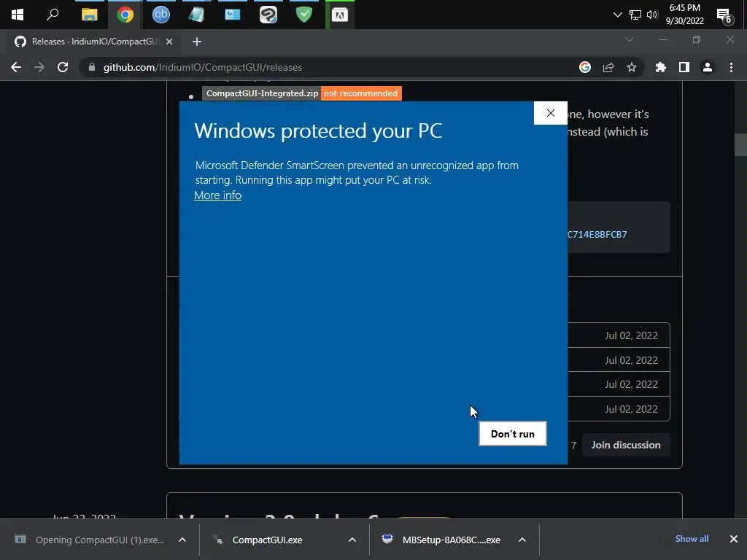The width and height of the screenshot is (747, 560).
Task: Close the downloads bar
Action: pos(734,539)
